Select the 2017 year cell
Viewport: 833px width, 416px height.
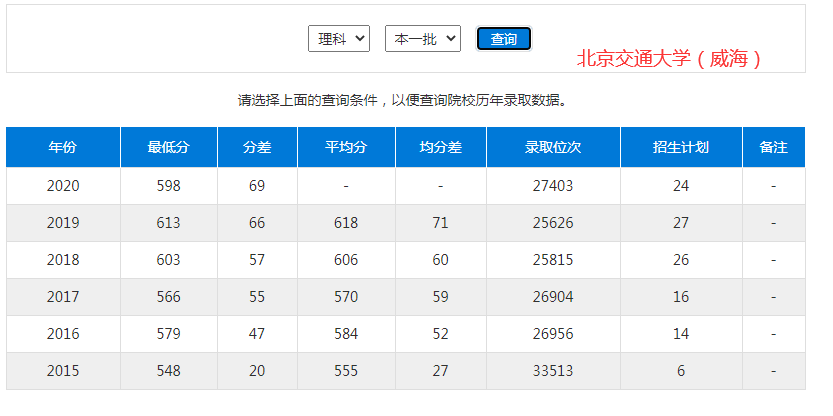63,296
